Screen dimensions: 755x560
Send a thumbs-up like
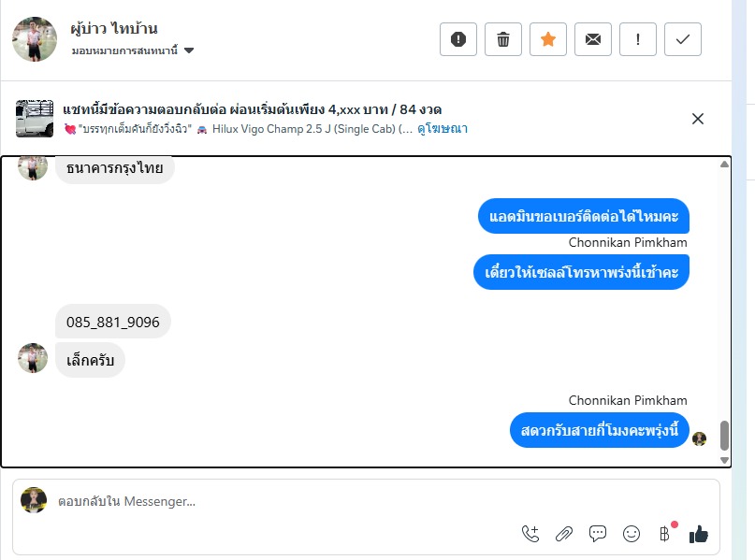click(x=698, y=534)
